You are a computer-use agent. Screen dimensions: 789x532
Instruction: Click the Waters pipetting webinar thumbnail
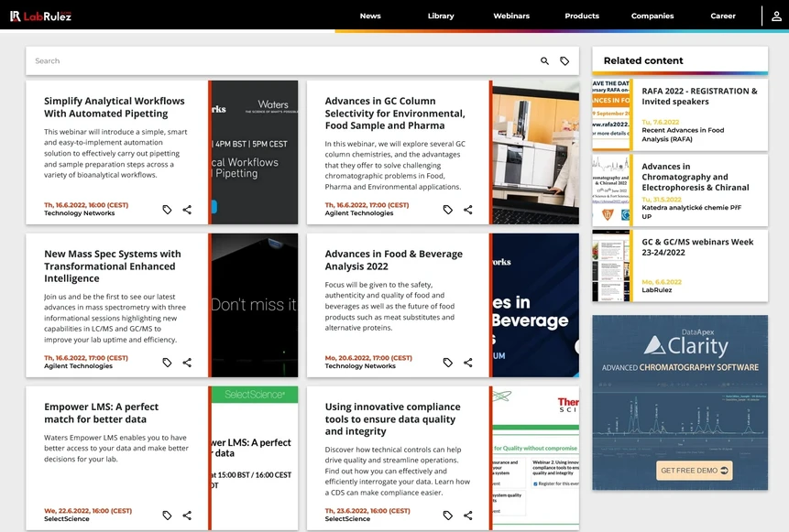click(255, 152)
